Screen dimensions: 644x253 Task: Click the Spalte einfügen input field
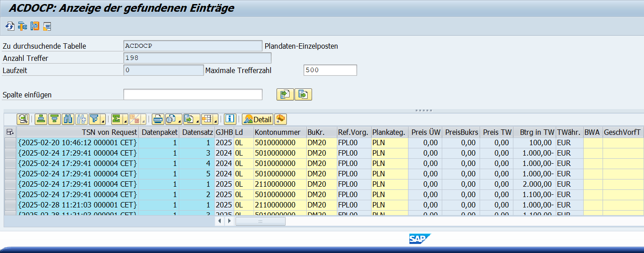coord(193,94)
